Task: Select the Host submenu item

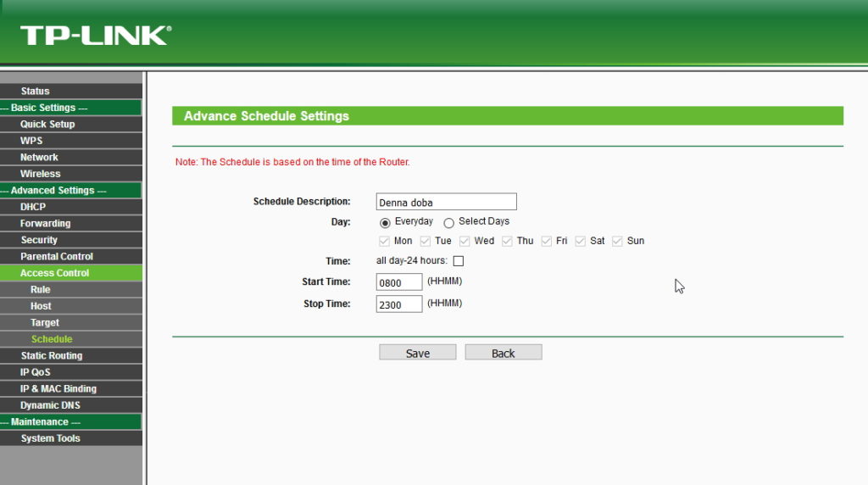Action: (x=41, y=306)
